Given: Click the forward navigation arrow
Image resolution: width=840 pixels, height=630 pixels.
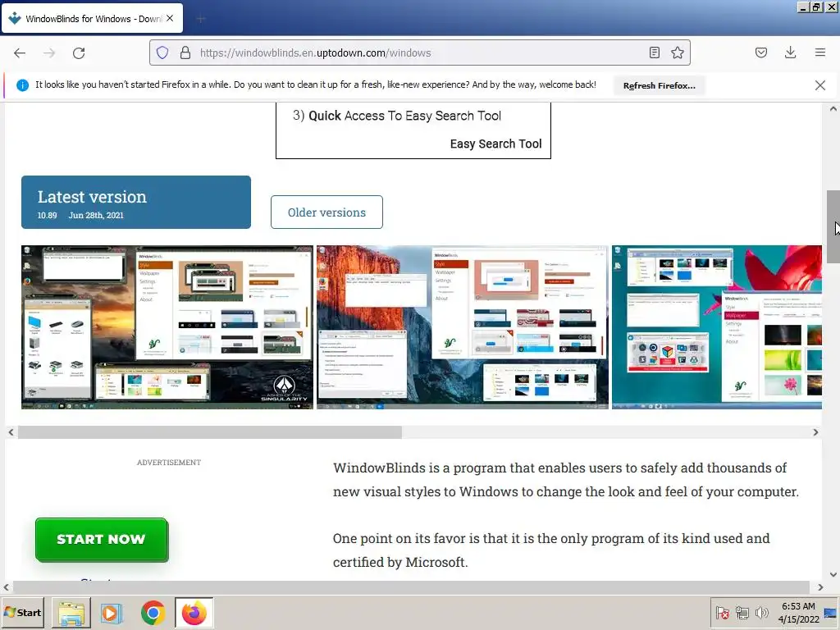Looking at the screenshot, I should (x=49, y=53).
